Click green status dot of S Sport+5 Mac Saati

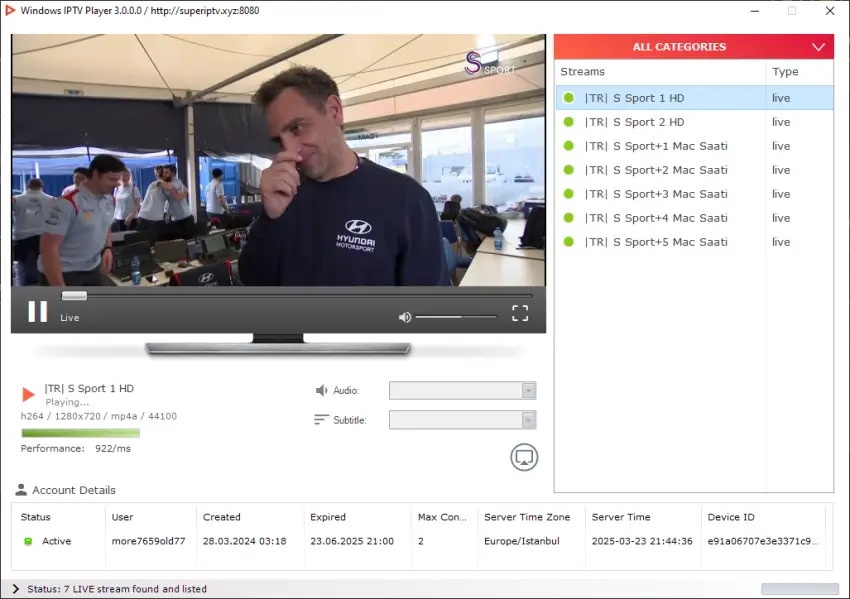[x=569, y=242]
